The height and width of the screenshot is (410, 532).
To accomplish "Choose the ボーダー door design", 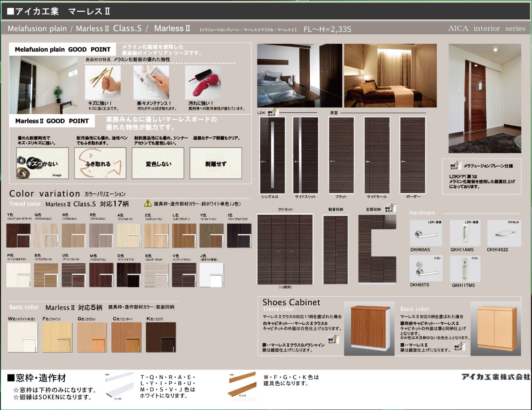I will (x=413, y=155).
